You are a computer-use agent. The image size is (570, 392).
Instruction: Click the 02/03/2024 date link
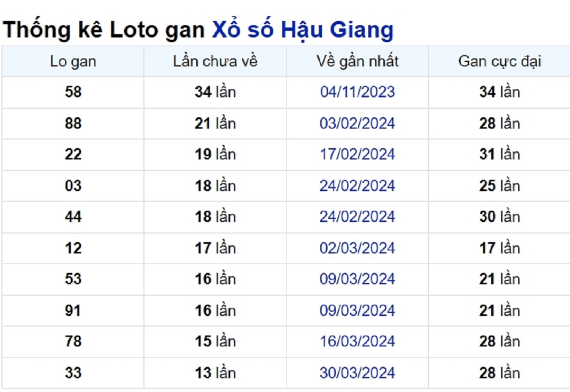pyautogui.click(x=357, y=247)
